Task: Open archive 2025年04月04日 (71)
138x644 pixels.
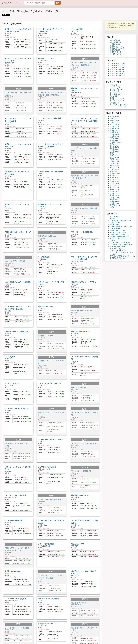Action: (117, 71)
